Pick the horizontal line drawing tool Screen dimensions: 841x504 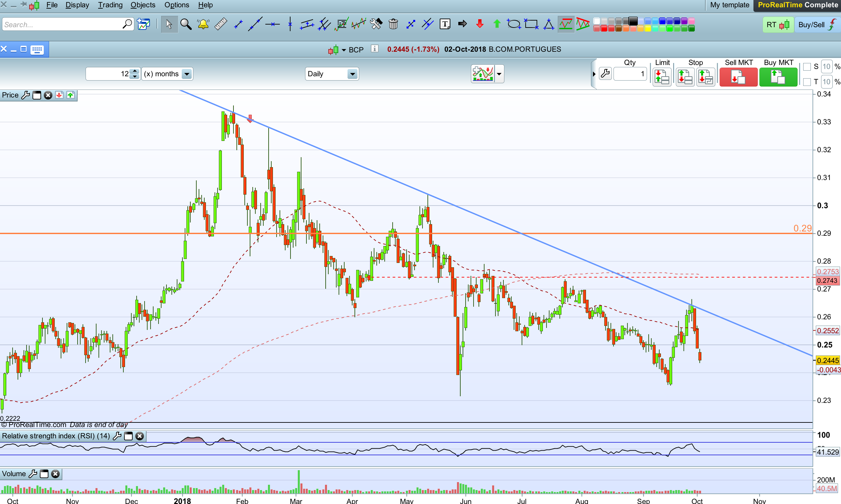(x=272, y=25)
